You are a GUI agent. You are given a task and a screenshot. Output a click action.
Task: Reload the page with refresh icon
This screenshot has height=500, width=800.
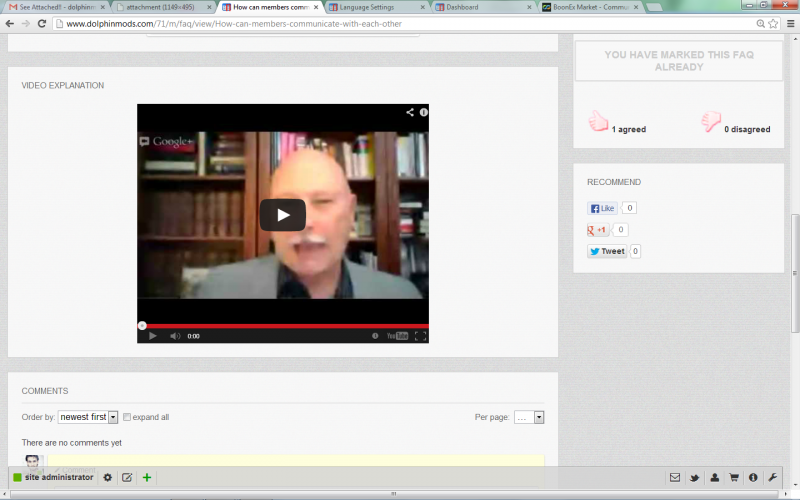(42, 23)
